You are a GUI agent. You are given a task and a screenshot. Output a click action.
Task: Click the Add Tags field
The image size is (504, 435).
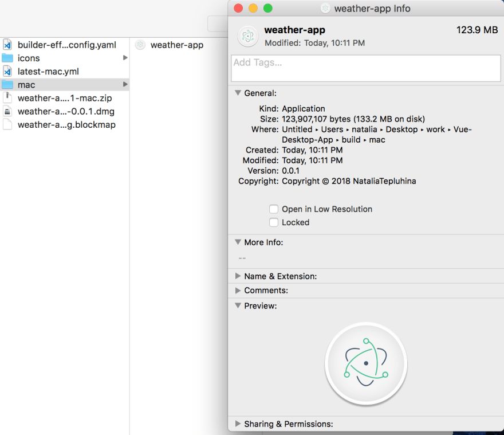366,68
